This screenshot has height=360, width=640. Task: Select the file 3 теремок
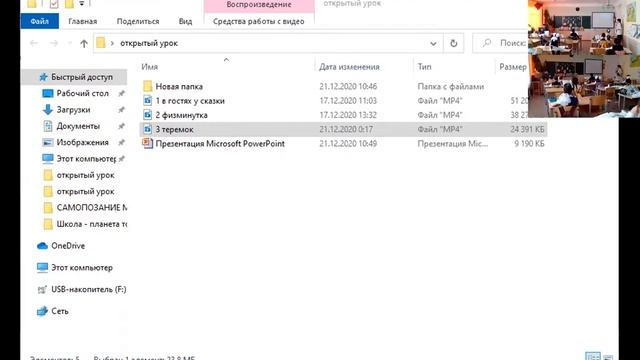(x=174, y=129)
